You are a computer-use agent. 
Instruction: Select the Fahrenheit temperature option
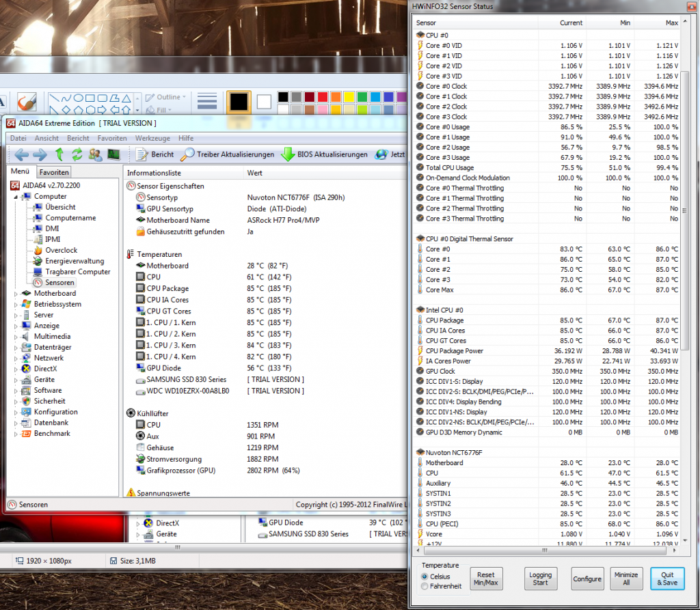(x=425, y=586)
